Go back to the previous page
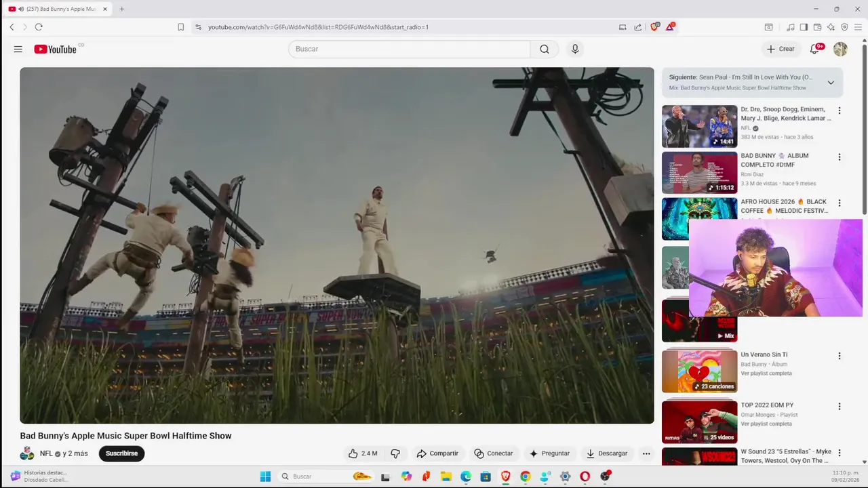 (x=12, y=27)
